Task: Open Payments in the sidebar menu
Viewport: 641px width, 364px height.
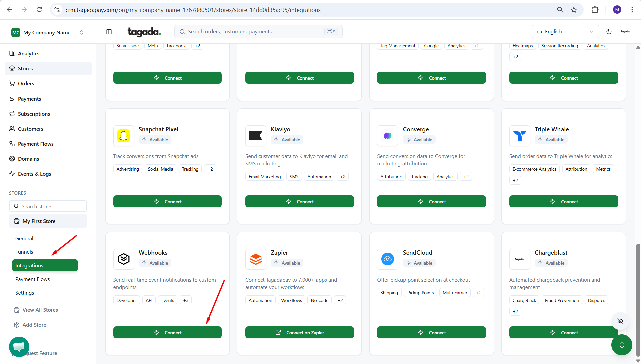Action: [x=29, y=99]
